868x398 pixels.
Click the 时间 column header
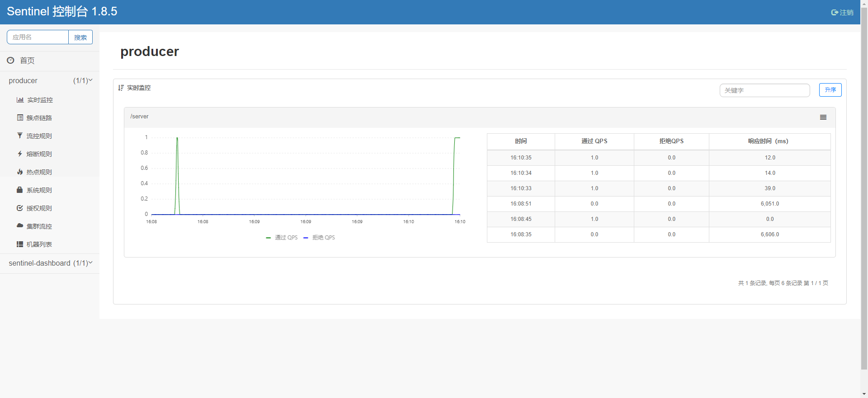[521, 141]
